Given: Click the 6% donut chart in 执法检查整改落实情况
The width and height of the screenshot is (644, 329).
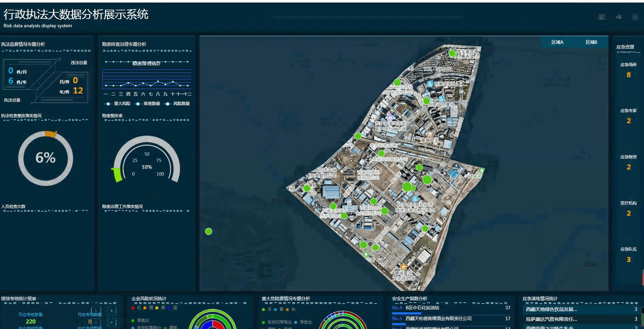Looking at the screenshot, I should pyautogui.click(x=46, y=158).
